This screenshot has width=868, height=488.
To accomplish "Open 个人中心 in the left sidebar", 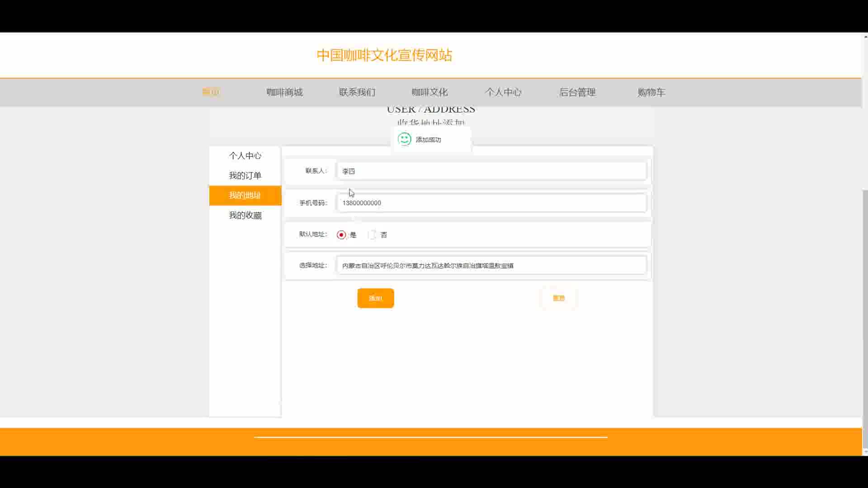I will pos(245,156).
